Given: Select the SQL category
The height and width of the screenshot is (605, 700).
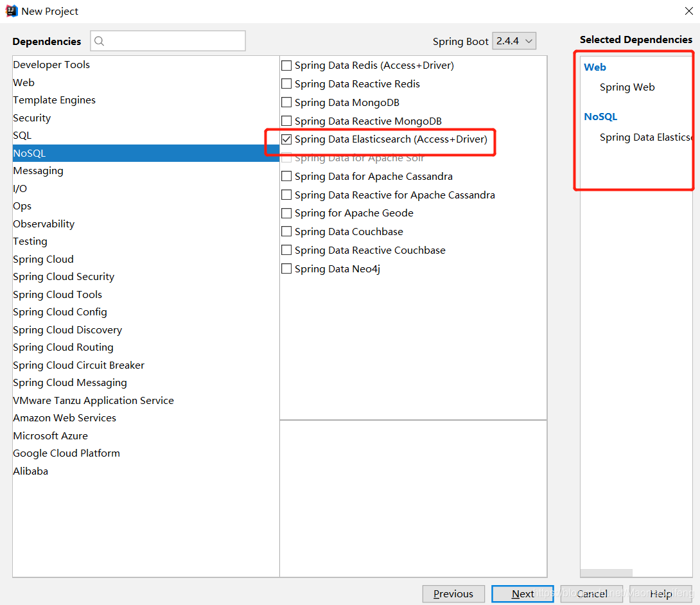Looking at the screenshot, I should click(x=146, y=136).
